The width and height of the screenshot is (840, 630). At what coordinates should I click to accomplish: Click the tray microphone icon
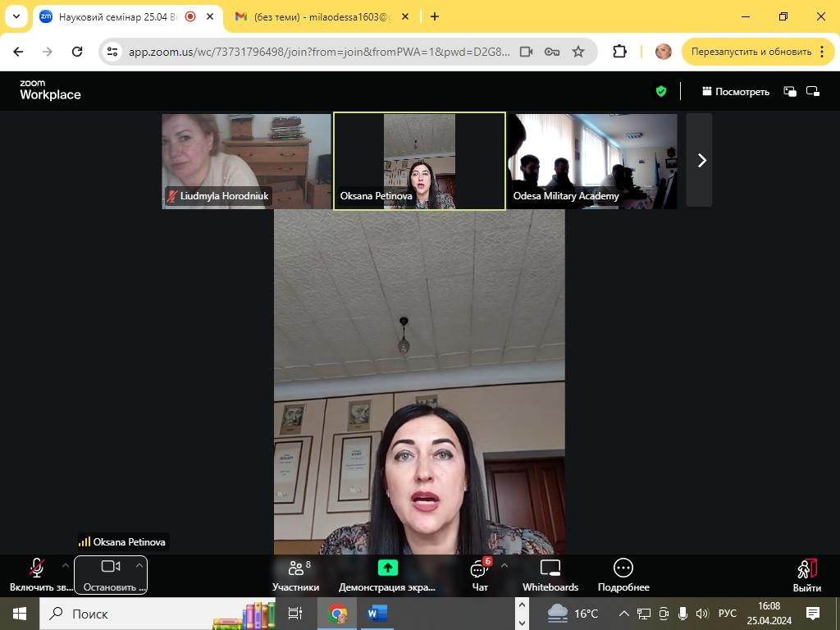pos(683,614)
